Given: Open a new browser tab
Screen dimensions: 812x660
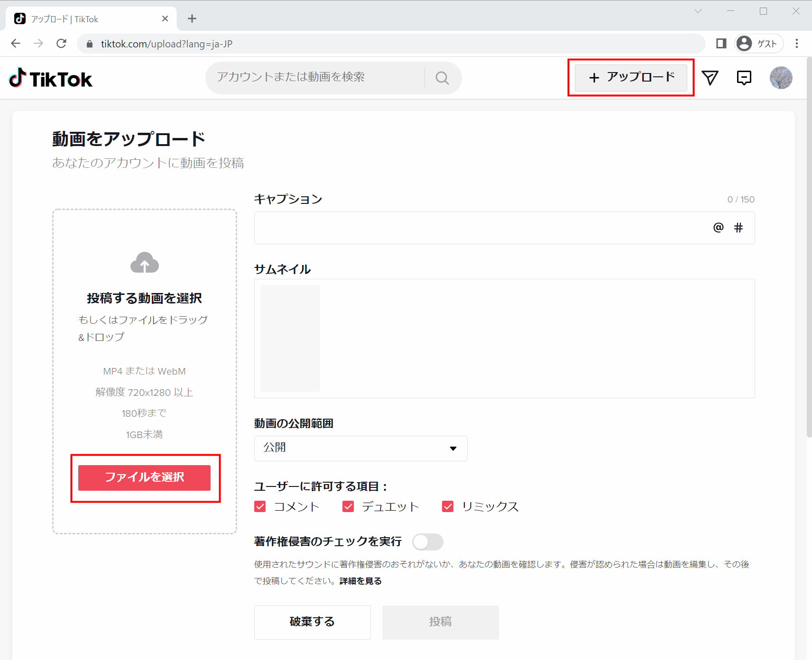Looking at the screenshot, I should point(192,18).
